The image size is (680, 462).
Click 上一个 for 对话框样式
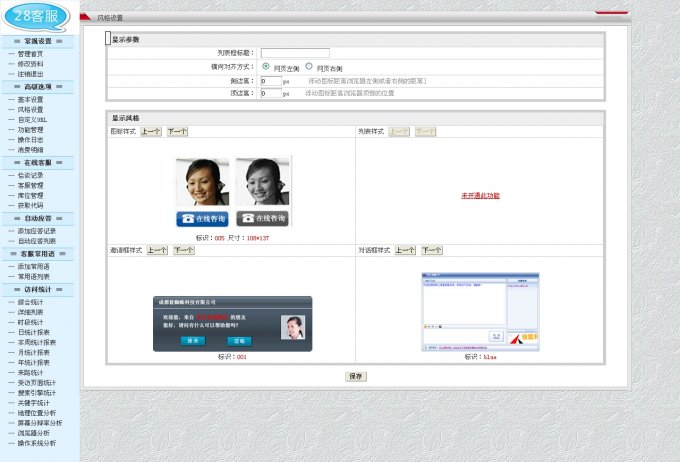click(x=405, y=250)
